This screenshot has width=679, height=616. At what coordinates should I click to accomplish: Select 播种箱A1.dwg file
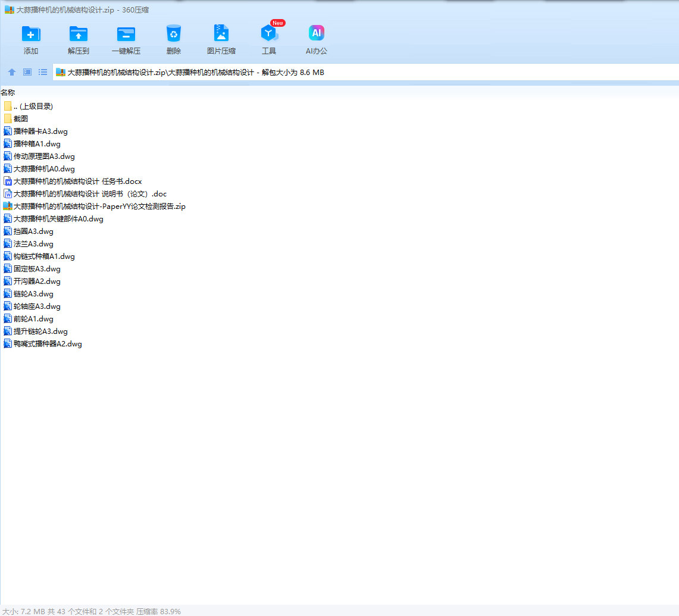32,144
